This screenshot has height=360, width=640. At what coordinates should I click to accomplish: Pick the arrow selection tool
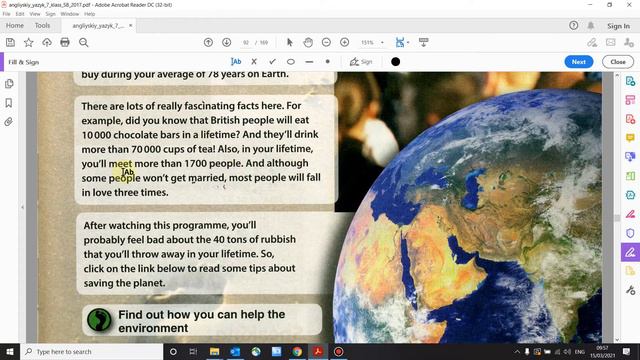pyautogui.click(x=290, y=42)
